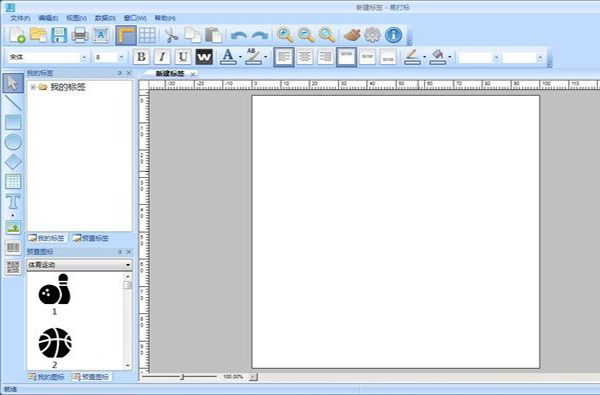
Task: Insert image with the picture tool
Action: pyautogui.click(x=13, y=227)
